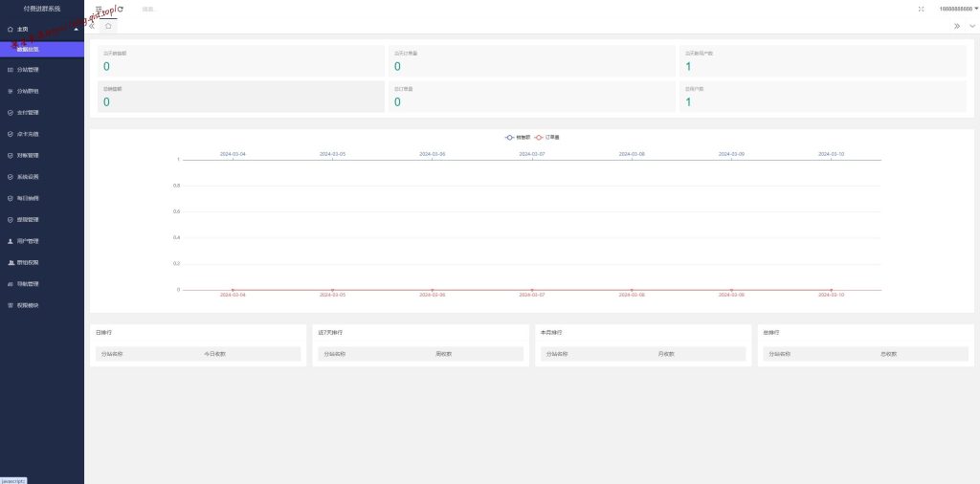Click the sidebar collapse hamburger icon
This screenshot has width=980, height=484.
tap(99, 9)
